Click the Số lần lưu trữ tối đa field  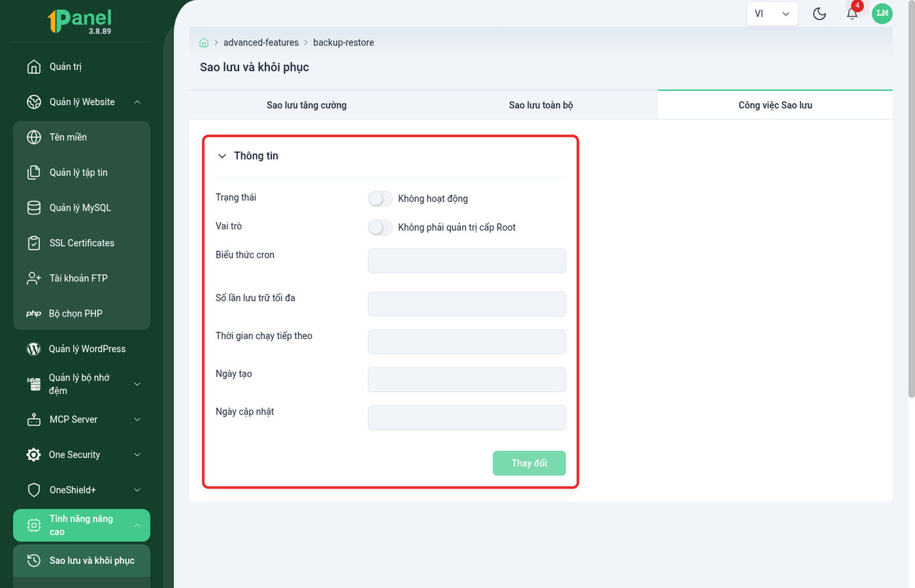(x=467, y=304)
